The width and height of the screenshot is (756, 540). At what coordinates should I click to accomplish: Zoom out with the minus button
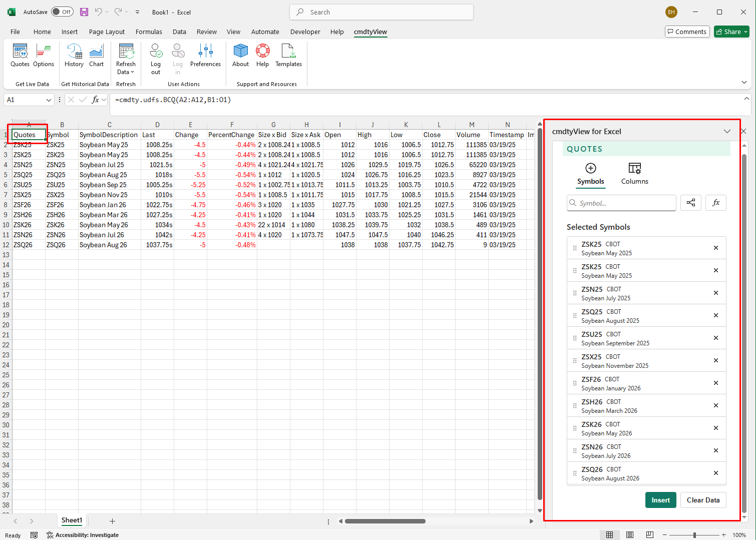coord(664,535)
